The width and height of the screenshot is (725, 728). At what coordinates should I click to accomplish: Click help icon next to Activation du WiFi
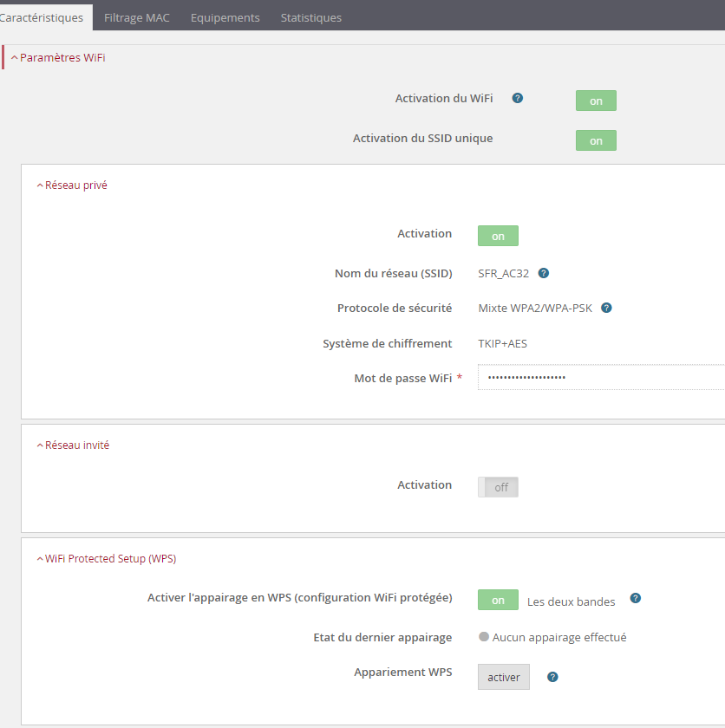[518, 99]
